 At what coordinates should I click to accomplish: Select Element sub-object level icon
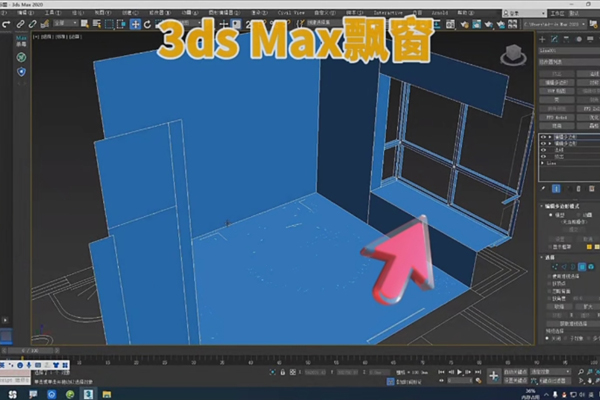coord(591,266)
